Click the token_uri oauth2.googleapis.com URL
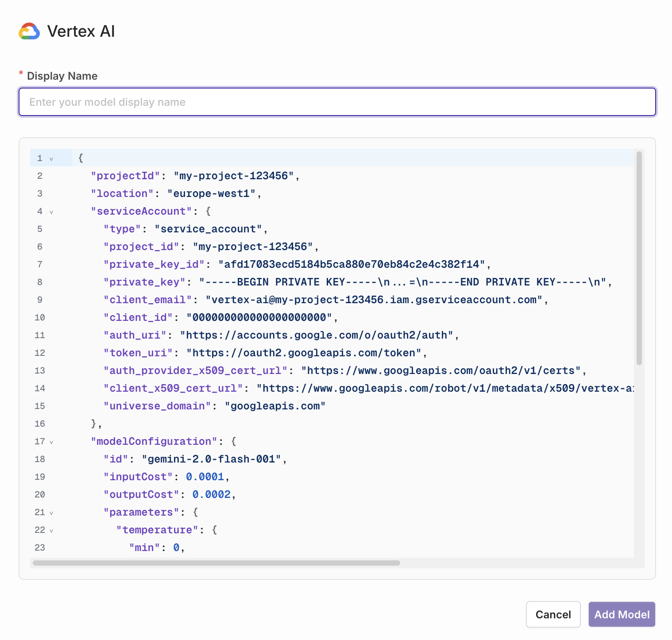Screen dimensions: 672x640 point(304,353)
